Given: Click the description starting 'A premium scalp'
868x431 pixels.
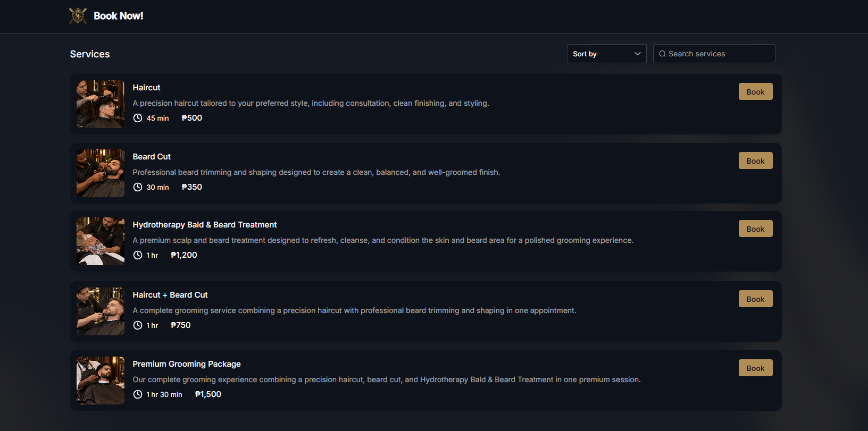Looking at the screenshot, I should (383, 240).
